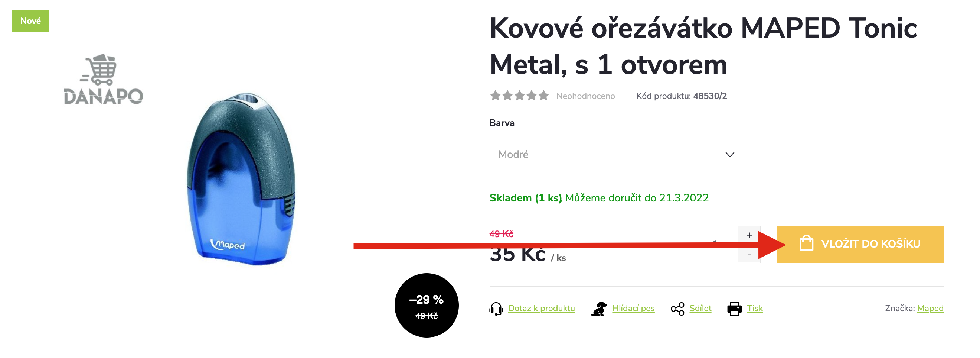
Task: Open the Barva color dropdown showing Modré
Action: [x=620, y=154]
